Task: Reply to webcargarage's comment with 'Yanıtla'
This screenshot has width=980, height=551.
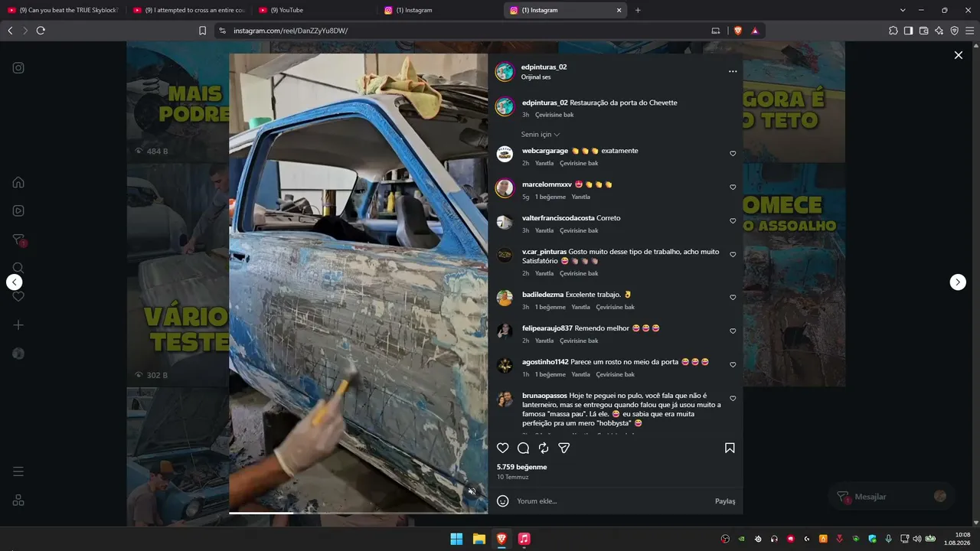Action: coord(544,163)
